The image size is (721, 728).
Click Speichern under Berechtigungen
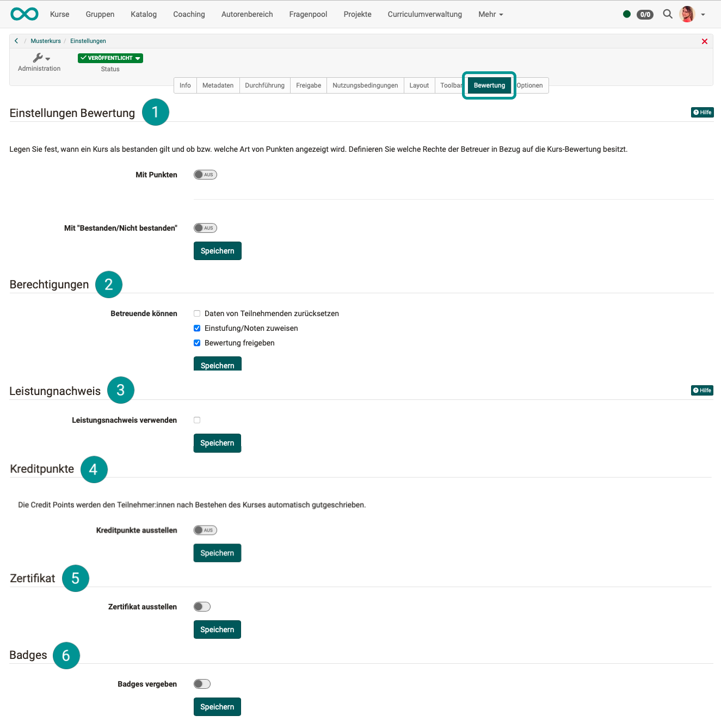217,364
